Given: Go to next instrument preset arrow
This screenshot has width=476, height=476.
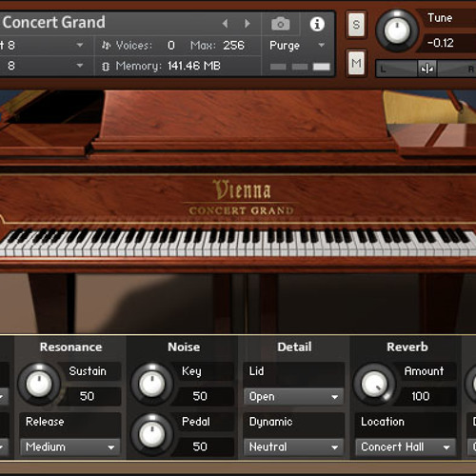Looking at the screenshot, I should (x=247, y=23).
